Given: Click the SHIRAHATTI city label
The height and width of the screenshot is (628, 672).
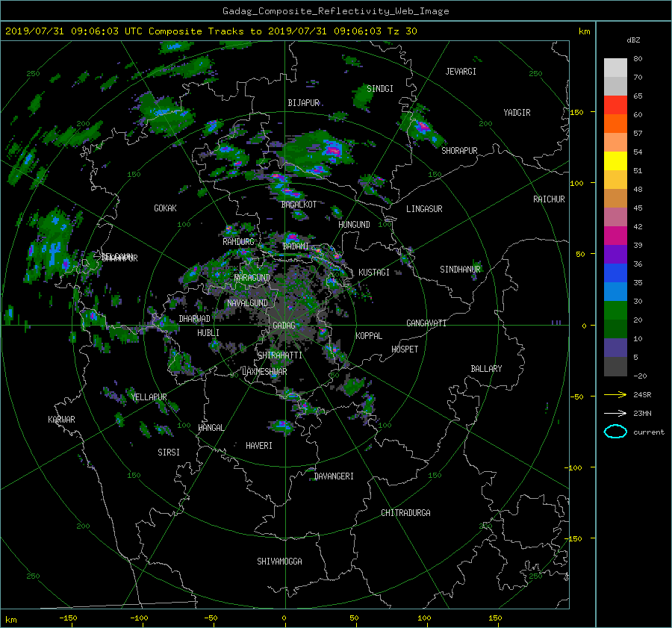Looking at the screenshot, I should [x=280, y=355].
